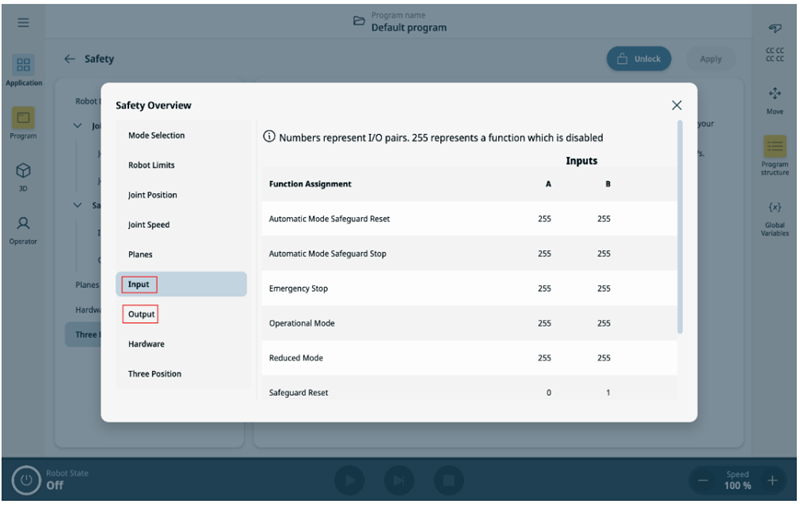800x508 pixels.
Task: Open the 3D view icon
Action: (x=23, y=176)
